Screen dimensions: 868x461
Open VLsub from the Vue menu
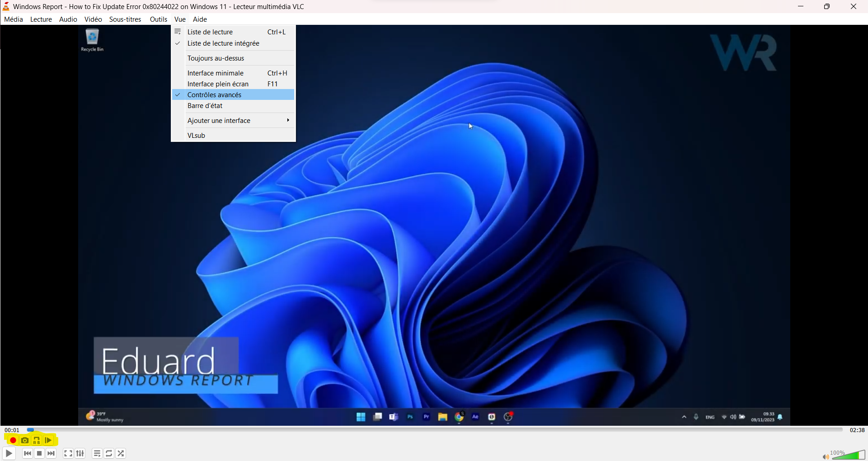pos(233,136)
